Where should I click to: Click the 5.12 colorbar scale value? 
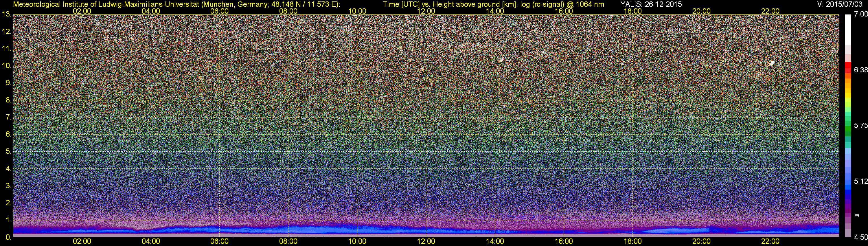pyautogui.click(x=861, y=181)
